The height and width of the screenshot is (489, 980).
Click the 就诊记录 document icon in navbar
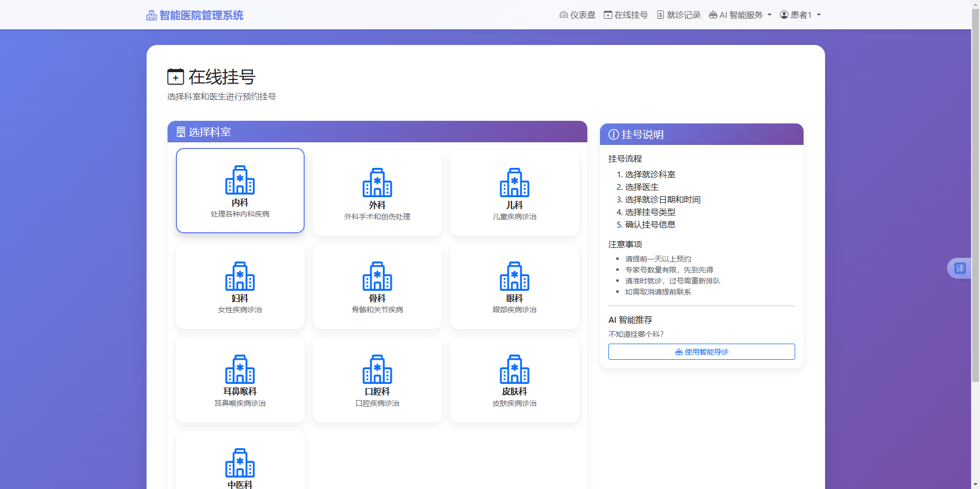coord(660,15)
